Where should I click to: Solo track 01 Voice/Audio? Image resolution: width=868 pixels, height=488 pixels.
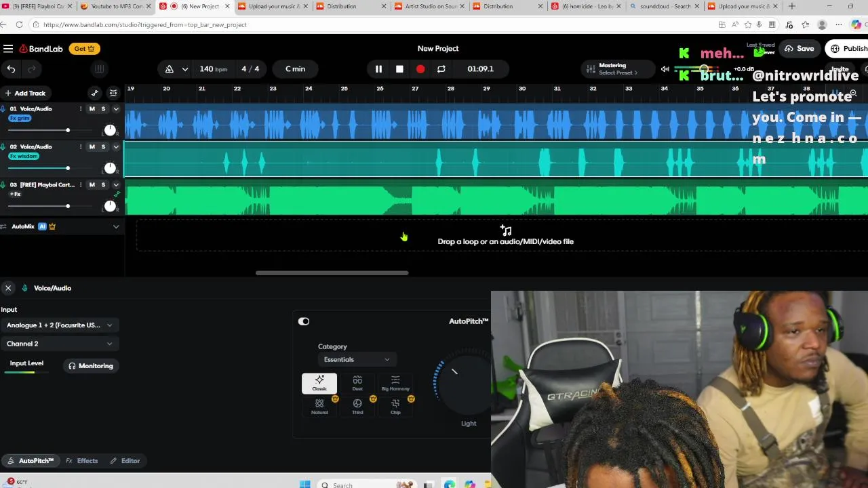tap(104, 109)
